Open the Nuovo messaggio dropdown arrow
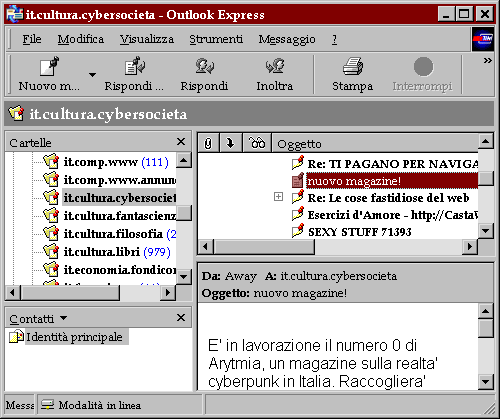This screenshot has width=500, height=419. 92,75
